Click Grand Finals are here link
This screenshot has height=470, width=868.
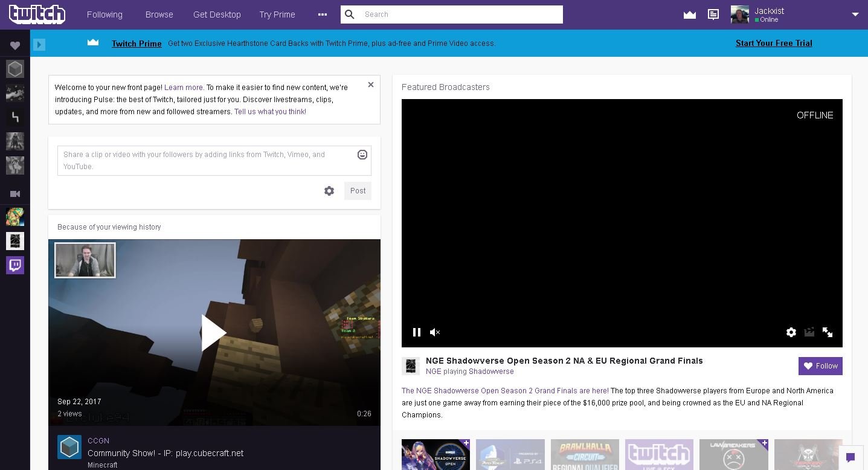point(505,391)
